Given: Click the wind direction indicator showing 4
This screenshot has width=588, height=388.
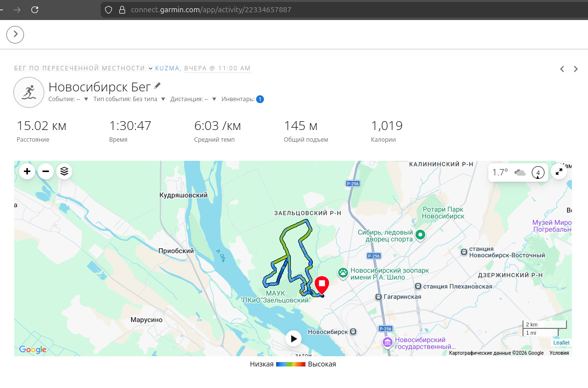Looking at the screenshot, I should tap(538, 172).
